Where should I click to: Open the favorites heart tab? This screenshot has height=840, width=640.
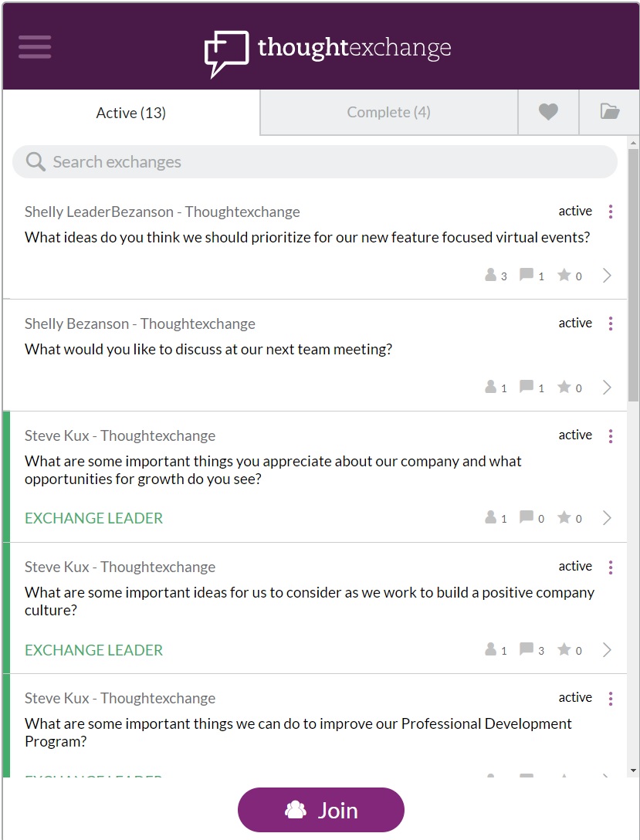pos(548,112)
